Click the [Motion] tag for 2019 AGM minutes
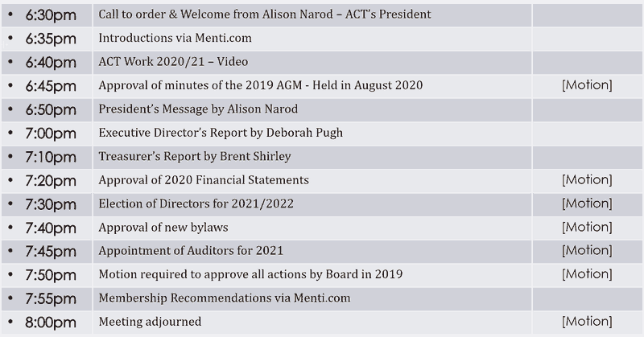Image resolution: width=644 pixels, height=337 pixels. pyautogui.click(x=587, y=85)
